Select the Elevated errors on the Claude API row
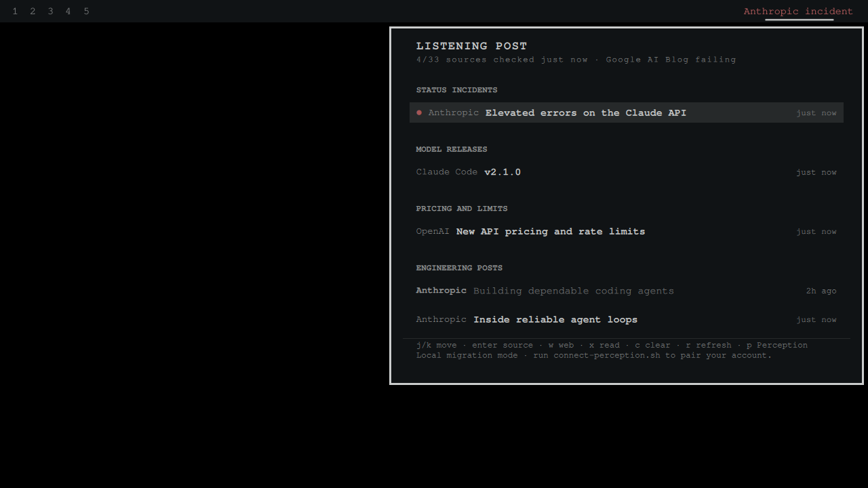The width and height of the screenshot is (868, 488). pyautogui.click(x=627, y=113)
